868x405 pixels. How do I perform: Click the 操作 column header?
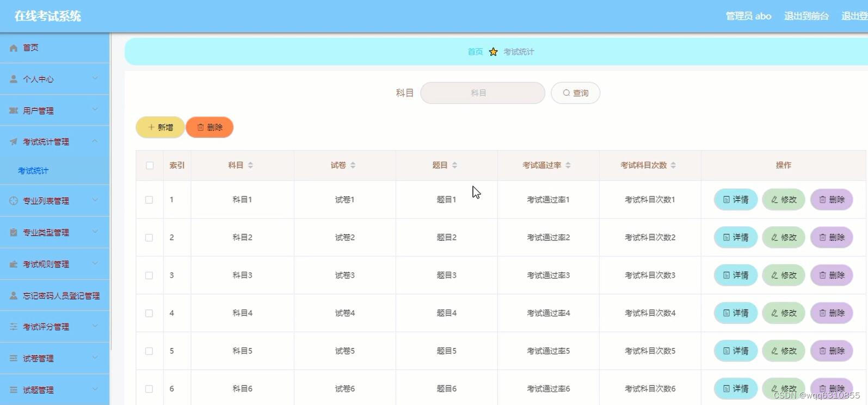[784, 165]
